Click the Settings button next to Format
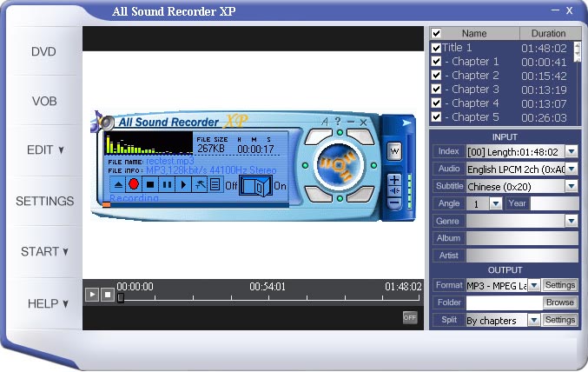 click(x=560, y=285)
